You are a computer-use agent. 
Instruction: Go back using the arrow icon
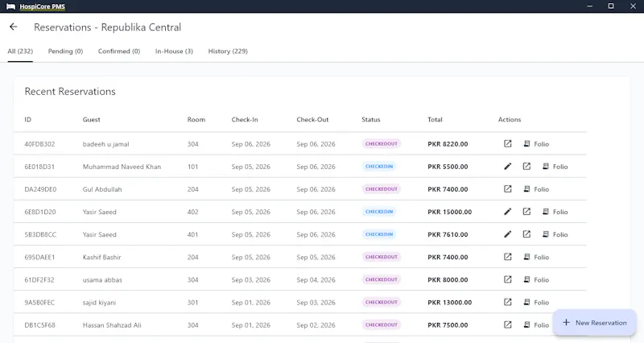(x=13, y=27)
